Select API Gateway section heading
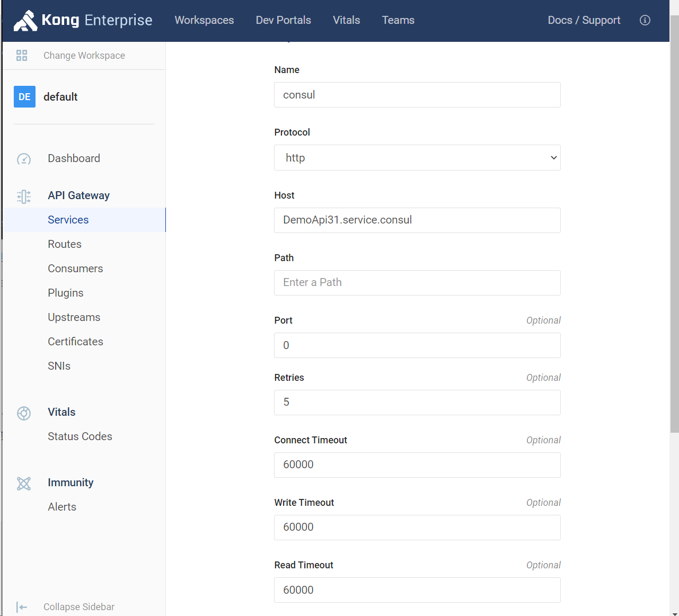679x616 pixels. 78,195
